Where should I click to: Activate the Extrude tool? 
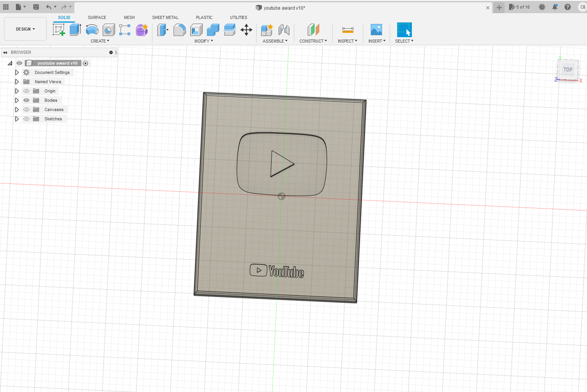tap(75, 29)
